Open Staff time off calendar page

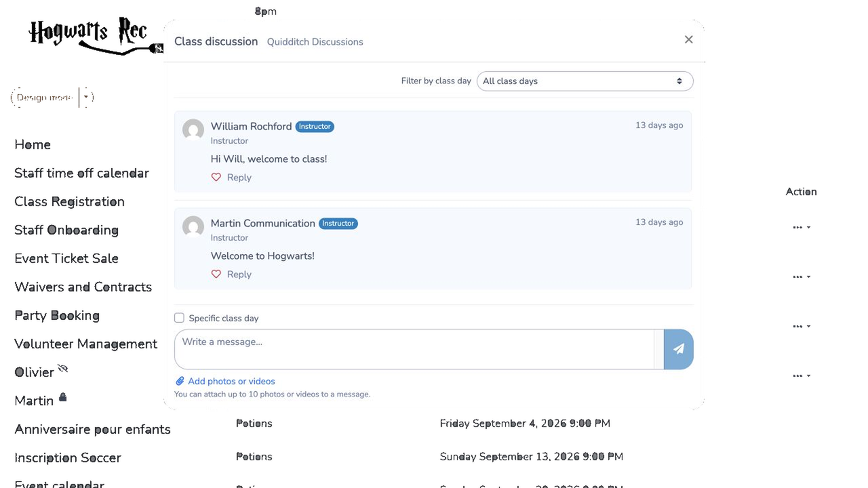click(81, 173)
